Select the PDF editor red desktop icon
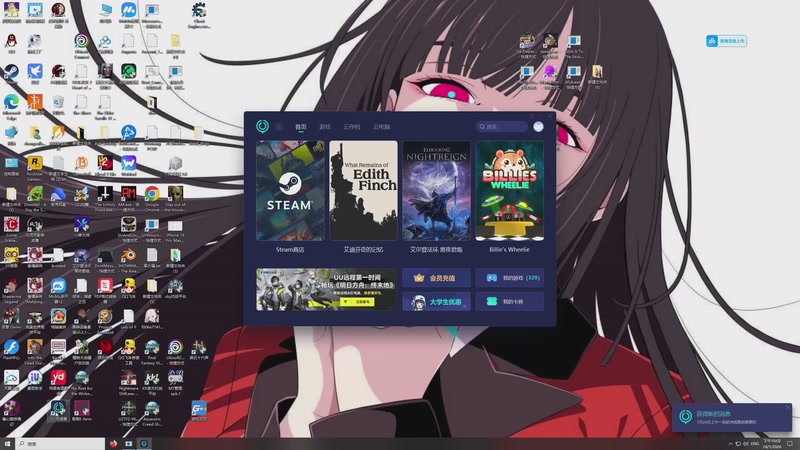This screenshot has height=450, width=800. pyautogui.click(x=105, y=290)
